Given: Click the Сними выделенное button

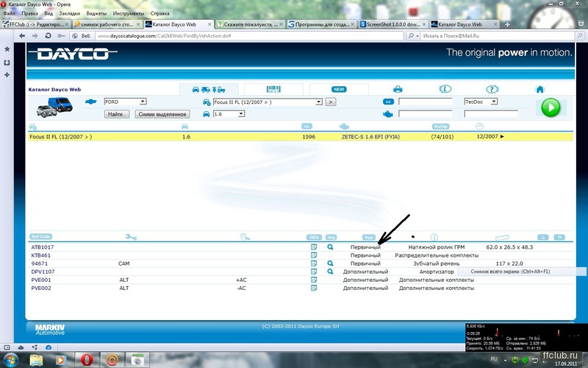Looking at the screenshot, I should tap(162, 114).
